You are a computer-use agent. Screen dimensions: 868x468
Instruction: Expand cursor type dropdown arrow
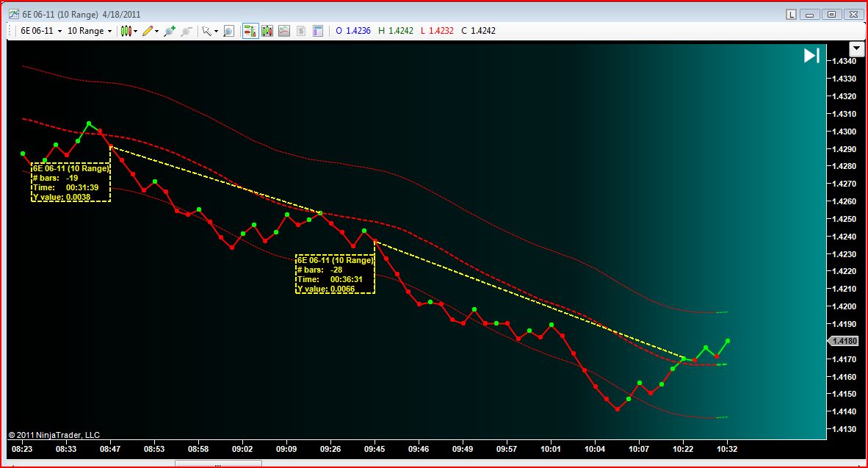(x=216, y=31)
